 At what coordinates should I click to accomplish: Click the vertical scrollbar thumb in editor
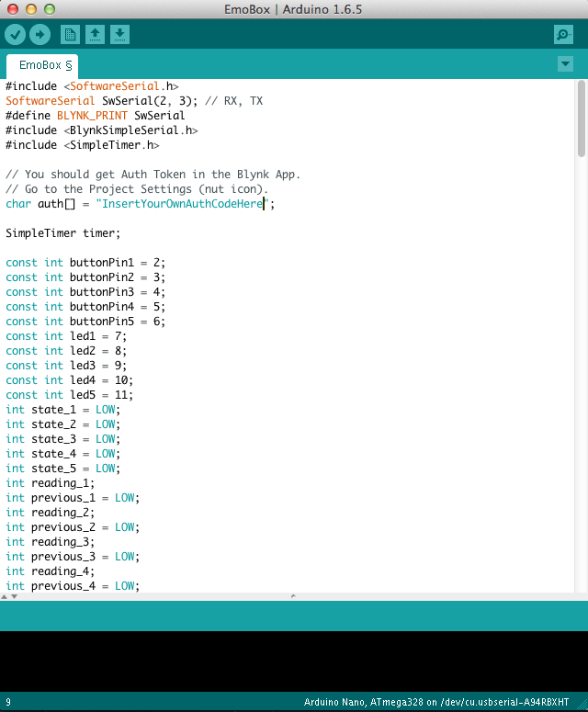click(x=582, y=119)
